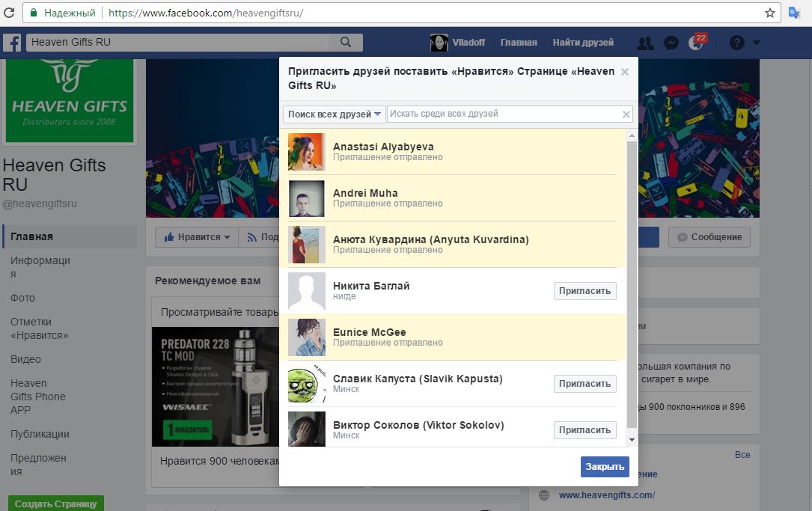This screenshot has height=511, width=812.
Task: Click the name Andrei Muha
Action: 366,193
